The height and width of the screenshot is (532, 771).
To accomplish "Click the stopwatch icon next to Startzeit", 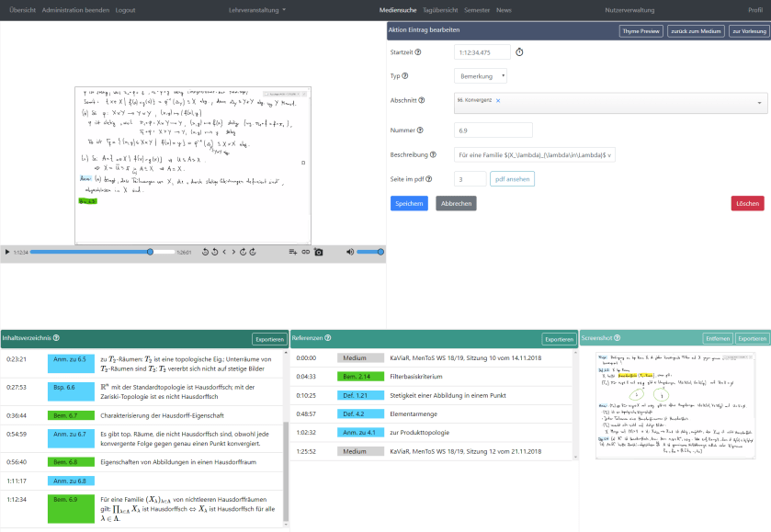I will click(519, 52).
